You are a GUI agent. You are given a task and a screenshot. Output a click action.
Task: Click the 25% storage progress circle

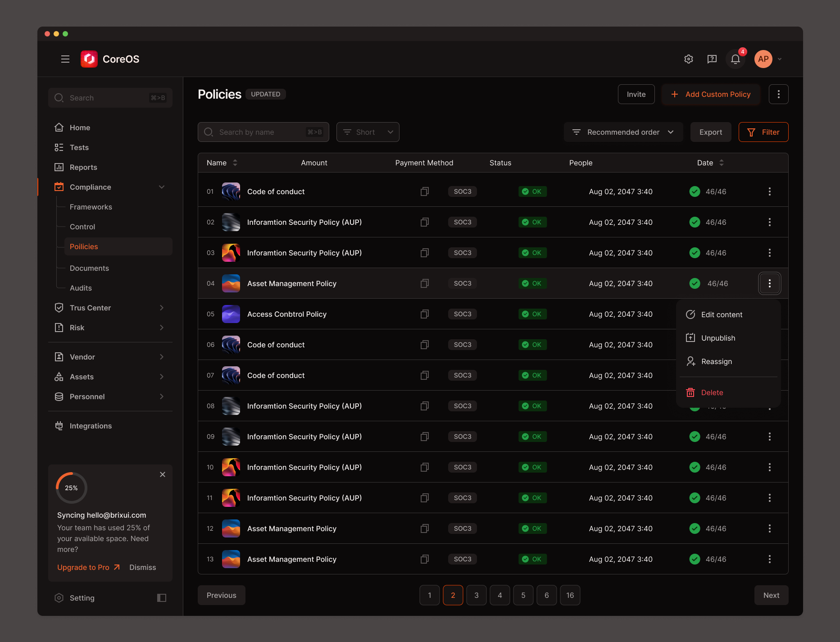[x=71, y=487]
